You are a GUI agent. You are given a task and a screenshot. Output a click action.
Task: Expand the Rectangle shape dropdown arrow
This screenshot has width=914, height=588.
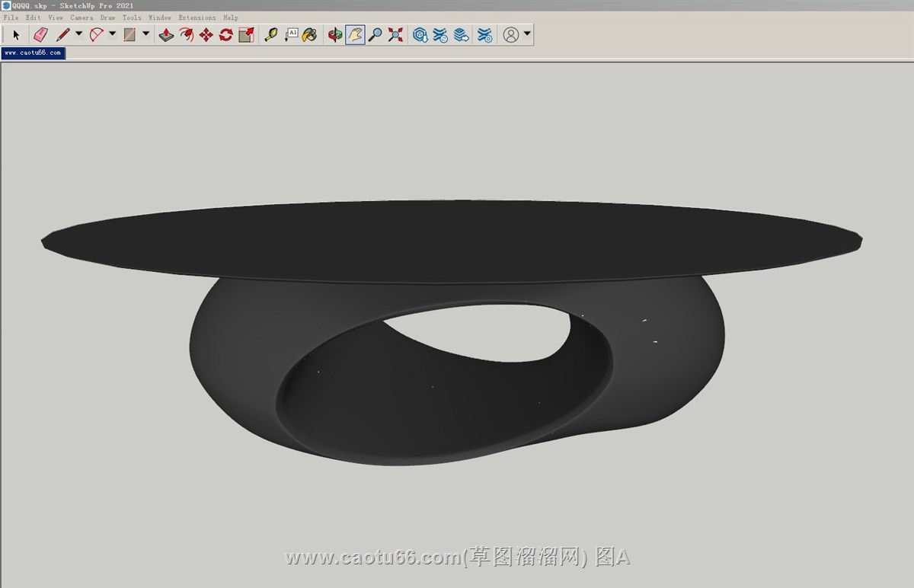[x=145, y=34]
